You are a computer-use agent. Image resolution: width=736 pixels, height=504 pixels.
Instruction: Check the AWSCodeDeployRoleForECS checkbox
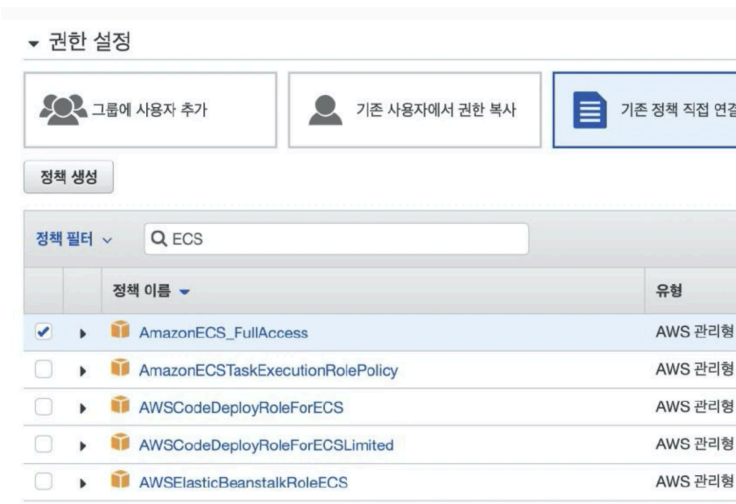pyautogui.click(x=43, y=407)
